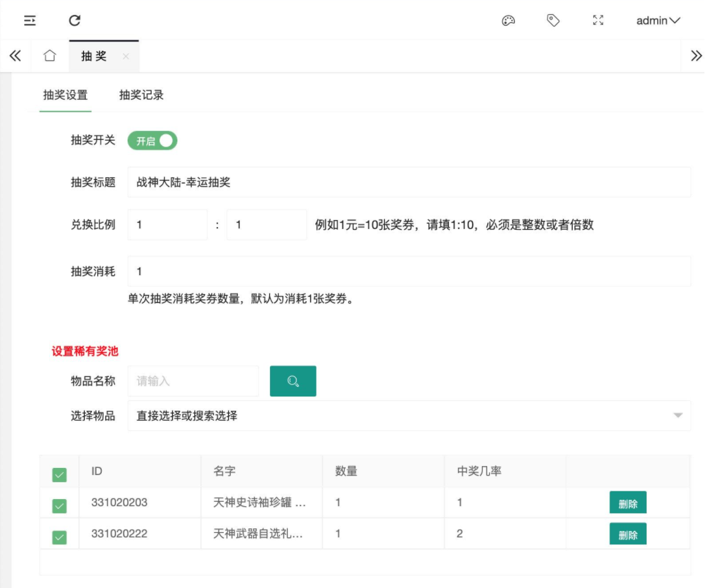Delete the 天神史诗袖珍罐 row

point(627,504)
